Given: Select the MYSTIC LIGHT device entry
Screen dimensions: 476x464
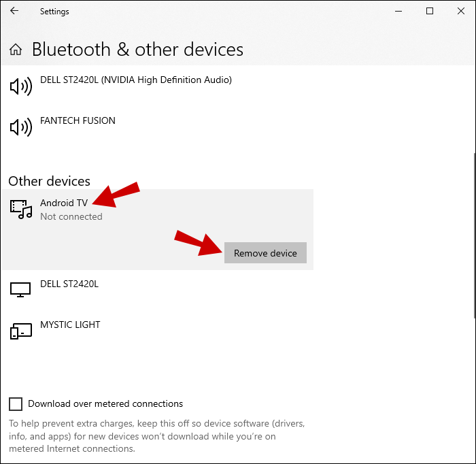Looking at the screenshot, I should [x=70, y=325].
